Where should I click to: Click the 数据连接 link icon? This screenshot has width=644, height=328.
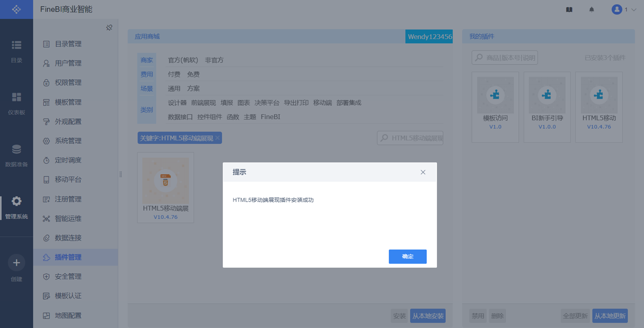46,238
